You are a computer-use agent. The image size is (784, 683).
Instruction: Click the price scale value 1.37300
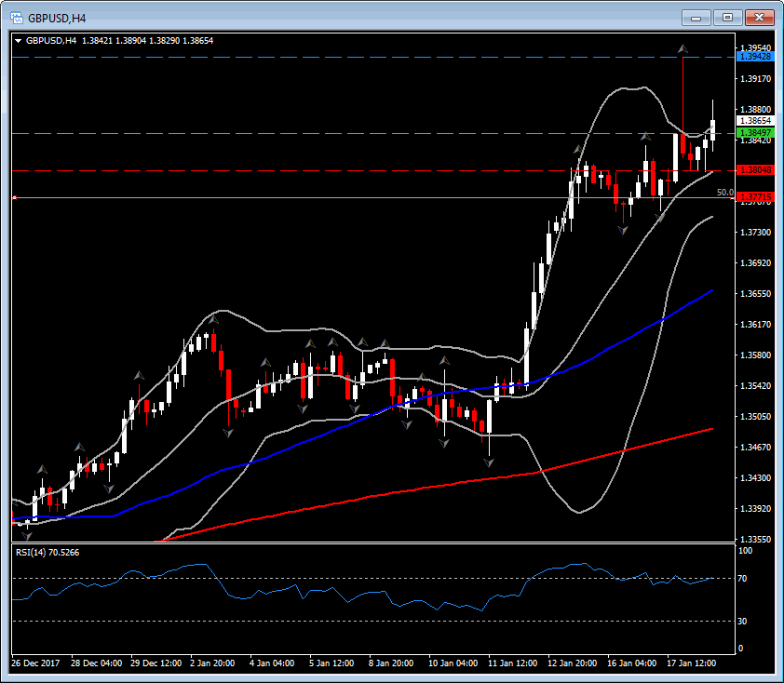(x=755, y=233)
